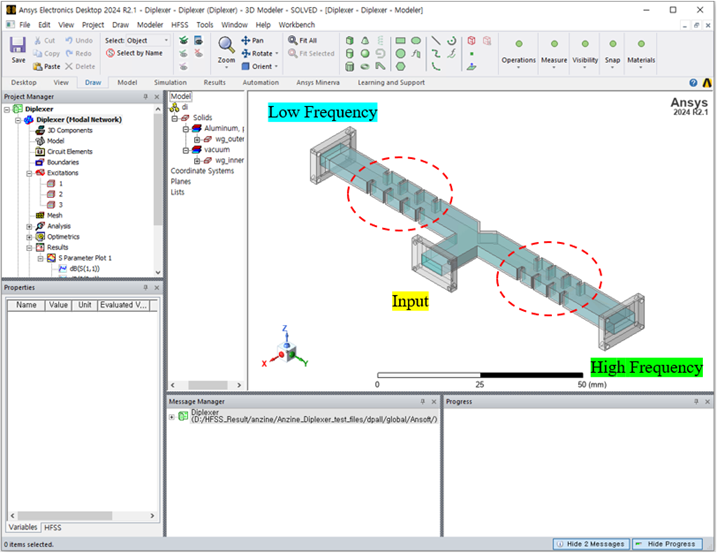The image size is (717, 553).
Task: Pin the Properties panel
Action: tap(146, 287)
